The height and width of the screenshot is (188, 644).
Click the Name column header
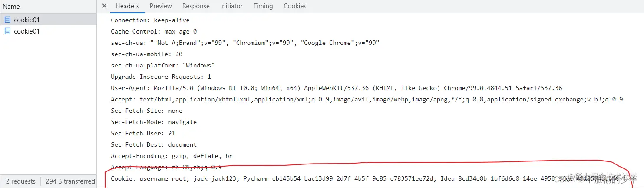click(11, 7)
